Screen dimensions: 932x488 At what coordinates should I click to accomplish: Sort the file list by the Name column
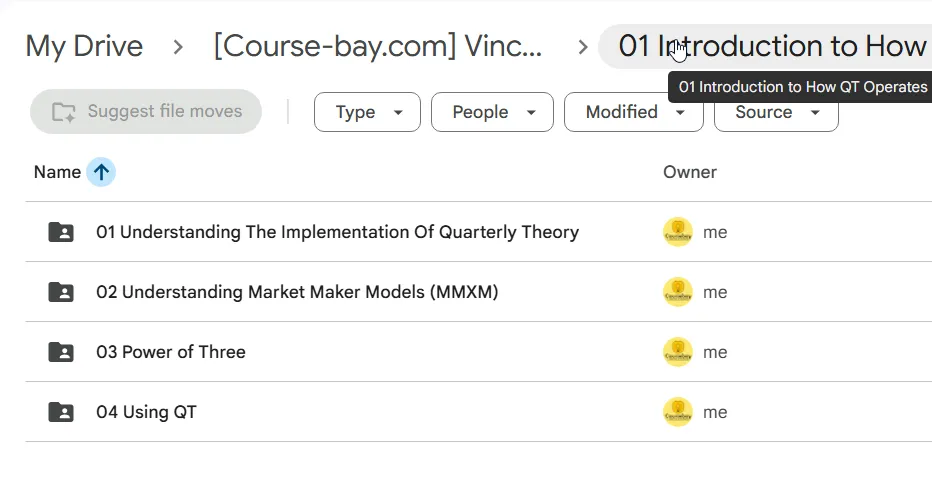pos(57,172)
